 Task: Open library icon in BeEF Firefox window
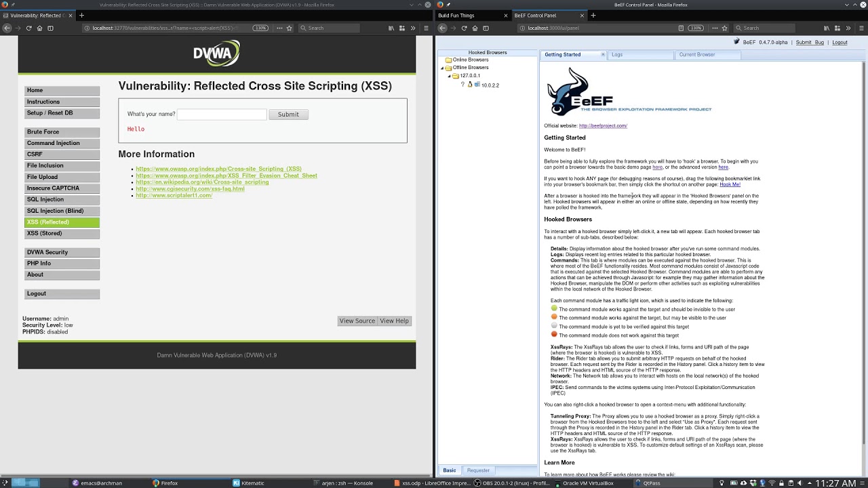pos(826,28)
